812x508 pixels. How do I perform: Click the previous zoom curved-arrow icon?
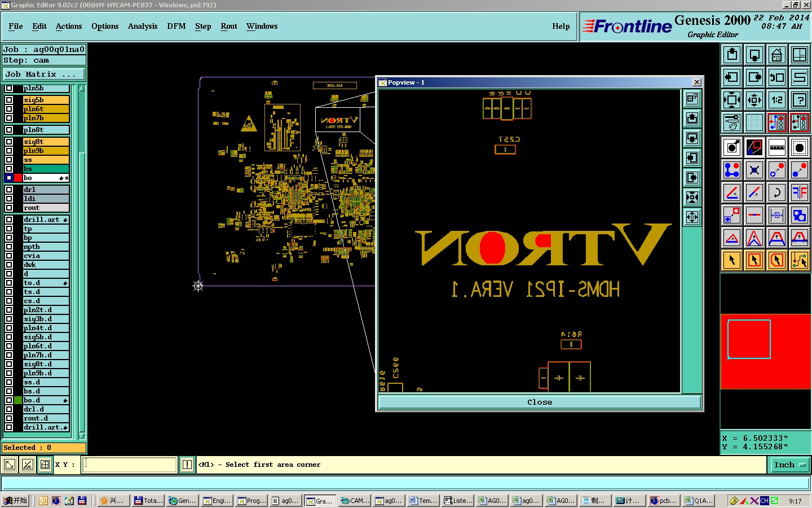777,77
